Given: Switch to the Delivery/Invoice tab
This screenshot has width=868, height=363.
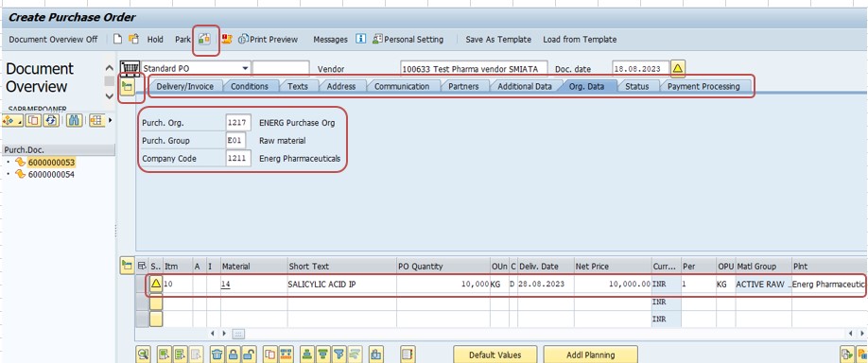Looking at the screenshot, I should pyautogui.click(x=185, y=86).
